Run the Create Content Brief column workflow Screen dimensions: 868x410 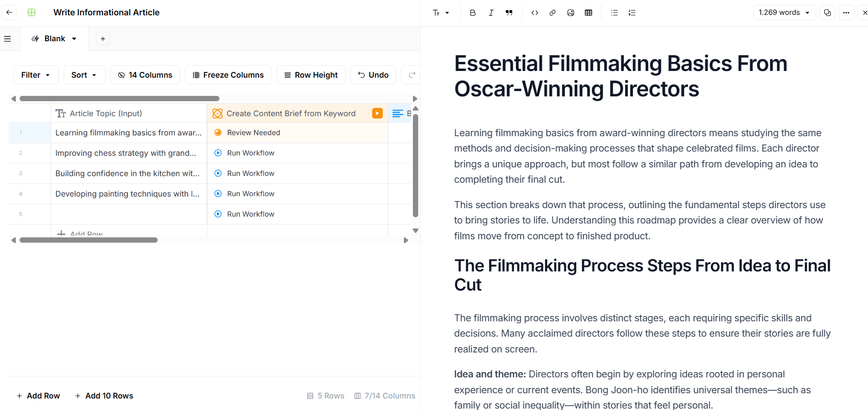[x=377, y=113]
